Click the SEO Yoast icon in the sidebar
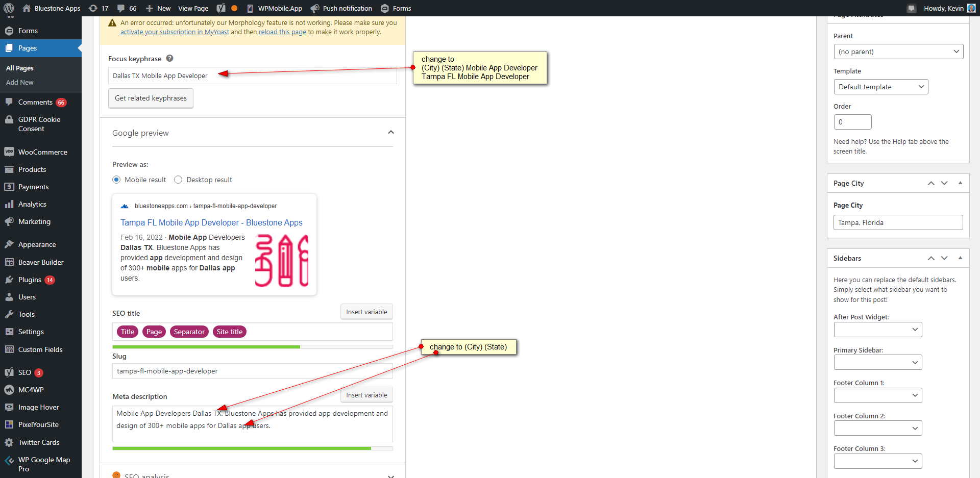 click(9, 372)
